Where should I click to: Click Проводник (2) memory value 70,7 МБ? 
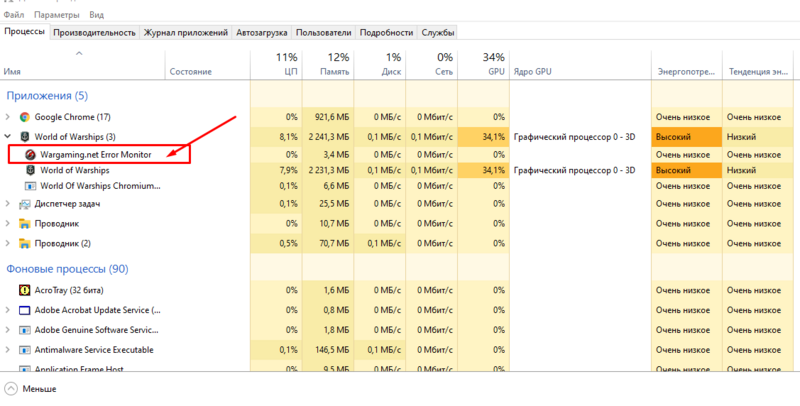click(334, 243)
